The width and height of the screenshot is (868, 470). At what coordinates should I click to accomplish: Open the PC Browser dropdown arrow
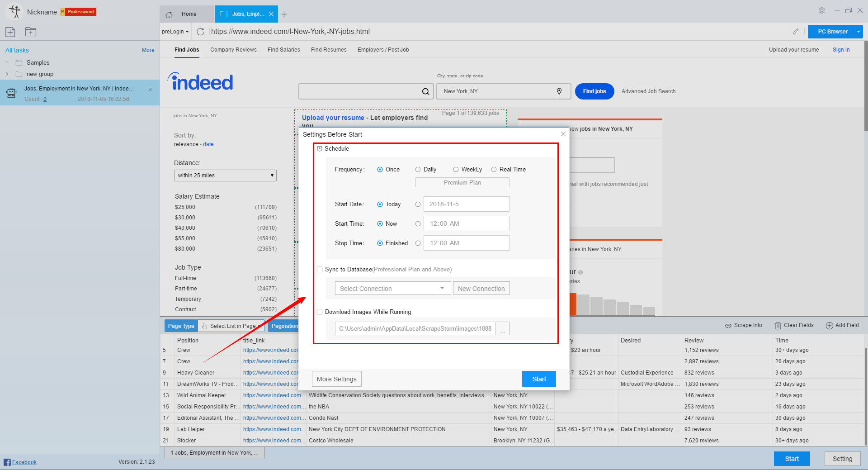pyautogui.click(x=858, y=32)
